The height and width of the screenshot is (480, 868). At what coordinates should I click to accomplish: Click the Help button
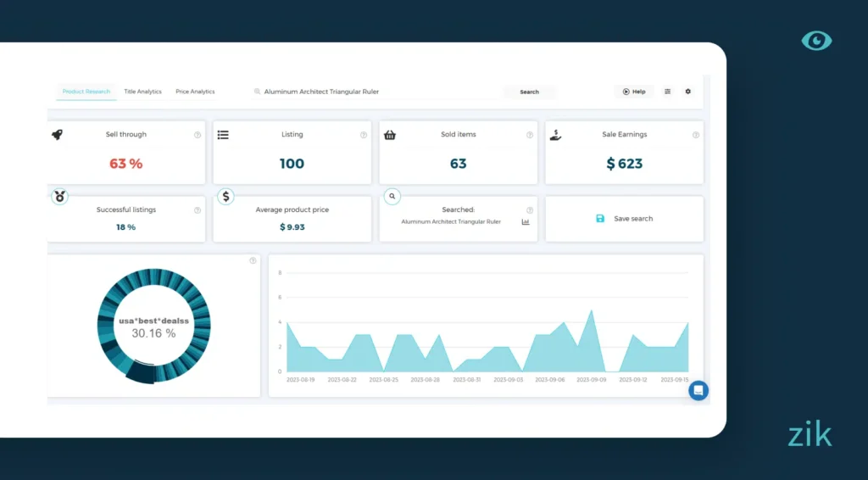(x=634, y=92)
